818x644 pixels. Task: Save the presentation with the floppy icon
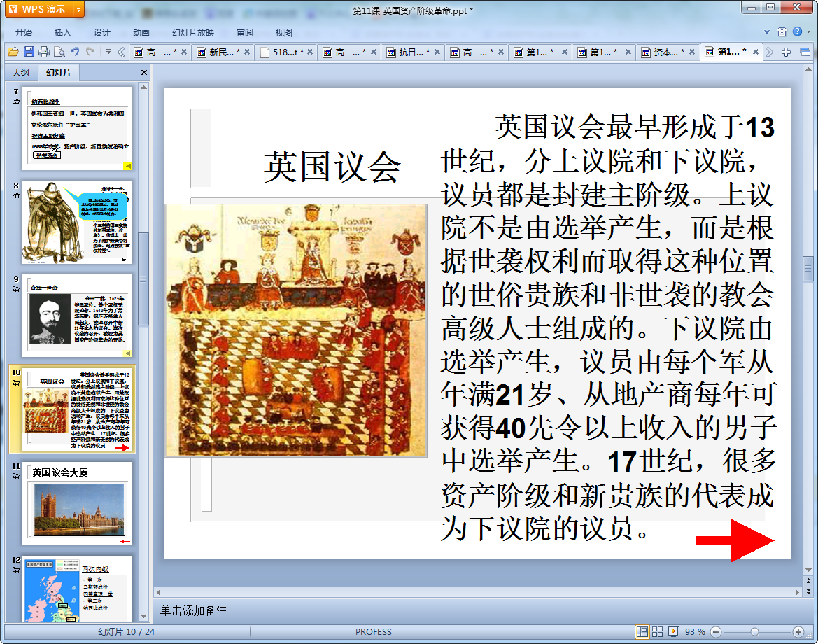tap(29, 52)
